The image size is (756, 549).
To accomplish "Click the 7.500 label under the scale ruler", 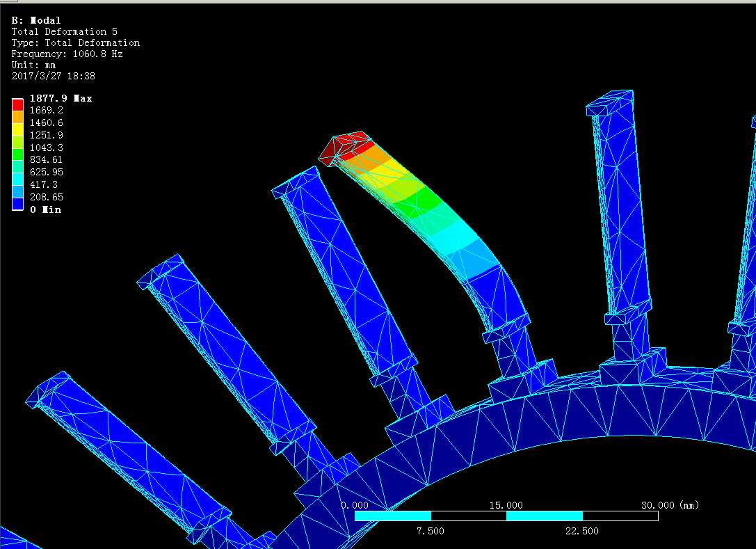I will click(431, 531).
